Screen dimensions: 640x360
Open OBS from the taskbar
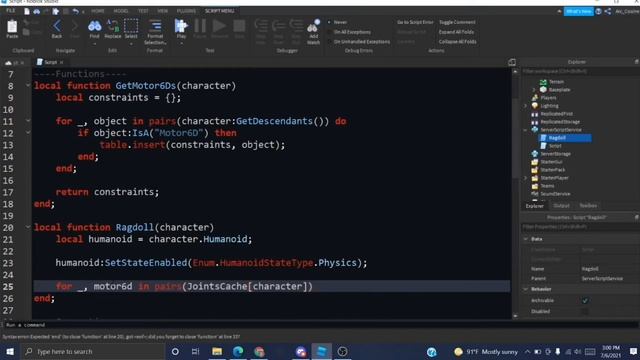pos(342,351)
